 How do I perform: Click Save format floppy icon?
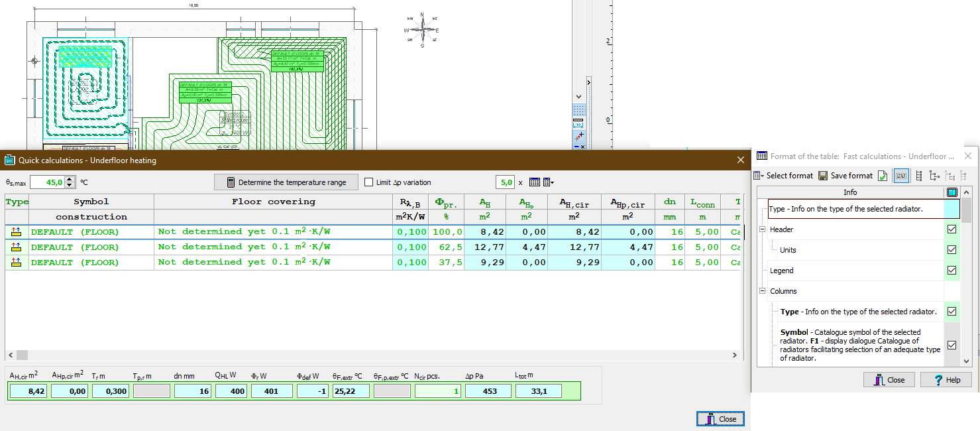coord(823,176)
